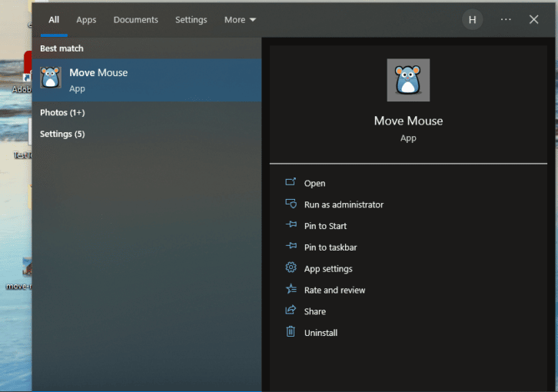Switch to the Settings search tab
Image resolution: width=558 pixels, height=392 pixels.
click(191, 20)
